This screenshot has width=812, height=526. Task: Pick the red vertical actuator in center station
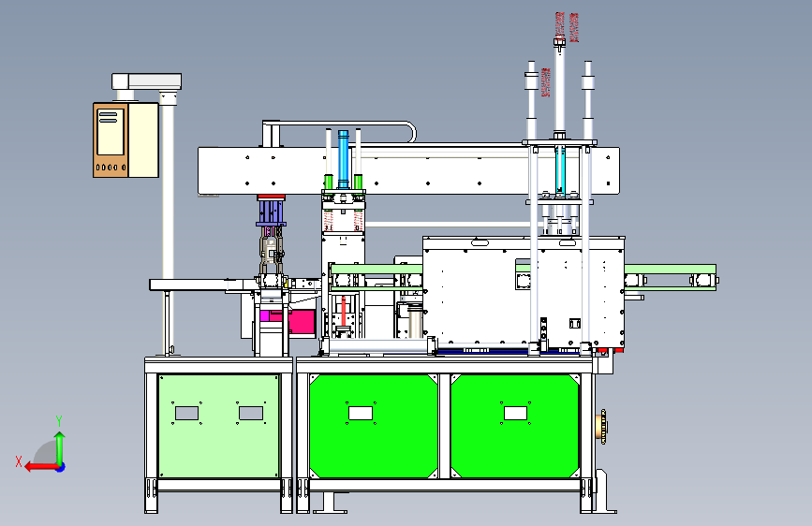(344, 311)
